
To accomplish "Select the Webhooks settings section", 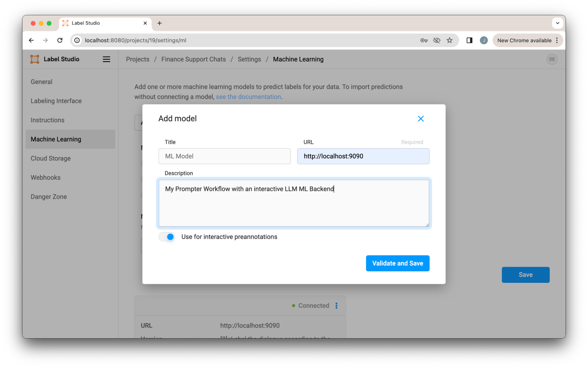I will tap(46, 177).
